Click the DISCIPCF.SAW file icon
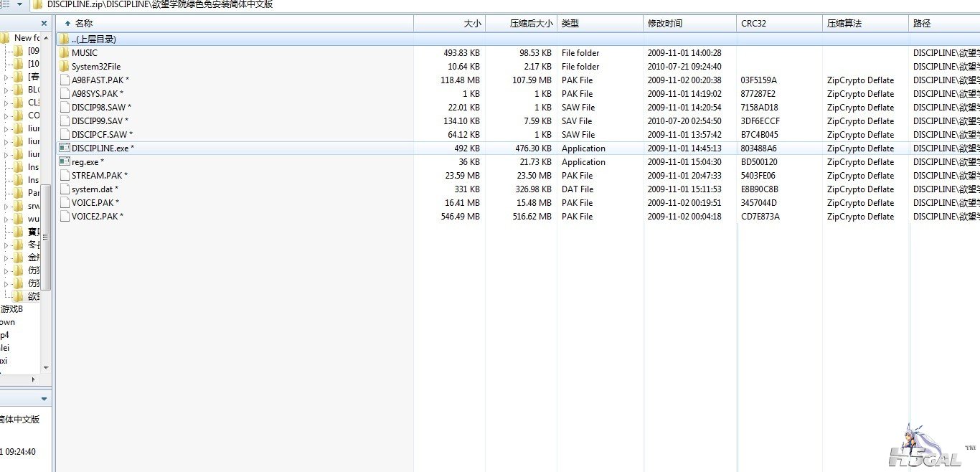Image resolution: width=980 pixels, height=472 pixels. (65, 134)
